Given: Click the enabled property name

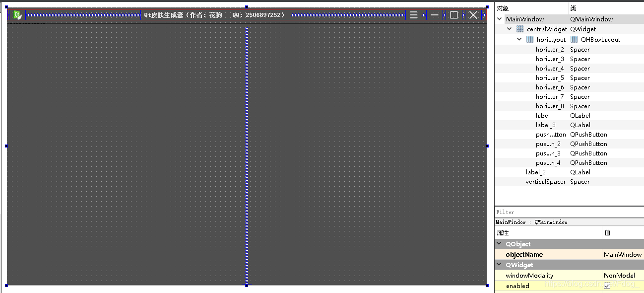Looking at the screenshot, I should (x=517, y=286).
